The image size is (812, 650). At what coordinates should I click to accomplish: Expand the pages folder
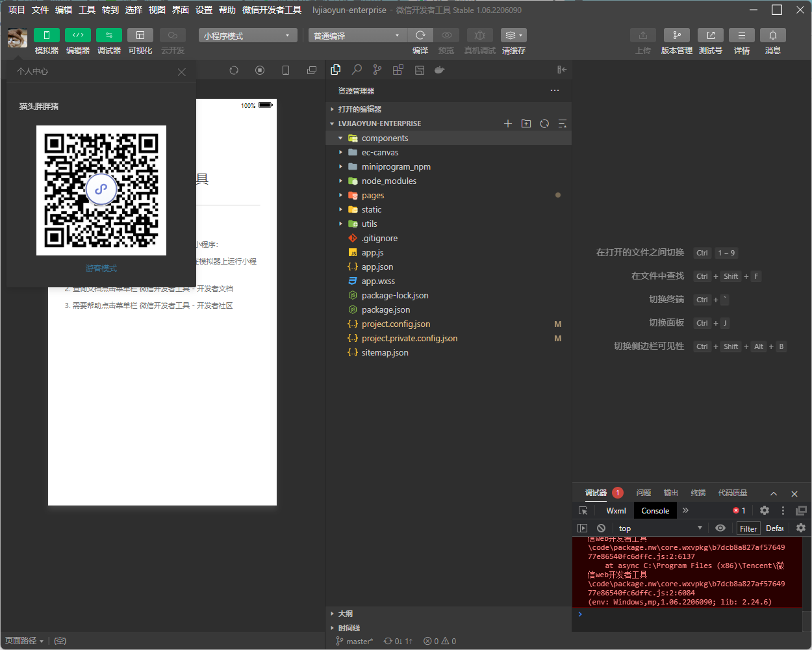click(449, 195)
